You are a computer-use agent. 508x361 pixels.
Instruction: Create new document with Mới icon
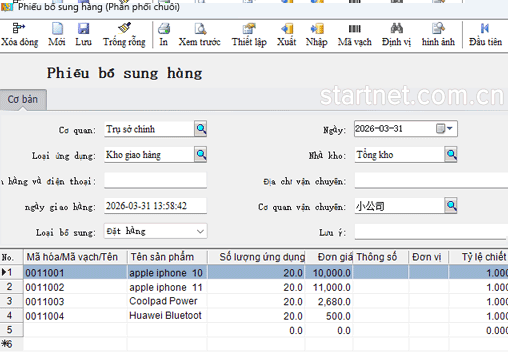pyautogui.click(x=57, y=29)
